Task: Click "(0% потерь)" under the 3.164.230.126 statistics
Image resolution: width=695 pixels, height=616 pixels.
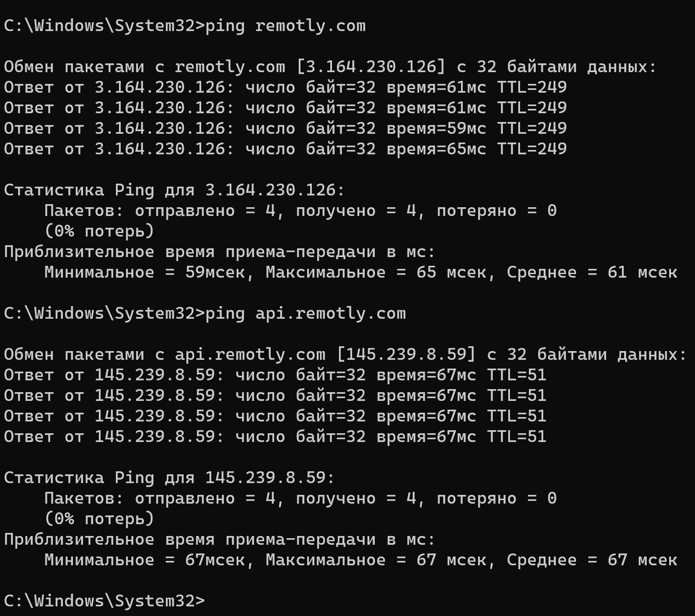Action: click(x=99, y=231)
